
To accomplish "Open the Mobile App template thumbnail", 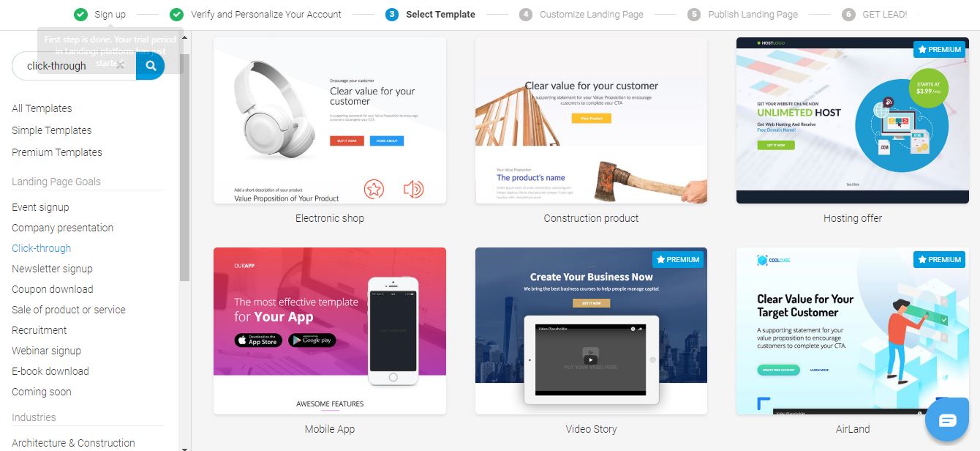I will (x=330, y=331).
